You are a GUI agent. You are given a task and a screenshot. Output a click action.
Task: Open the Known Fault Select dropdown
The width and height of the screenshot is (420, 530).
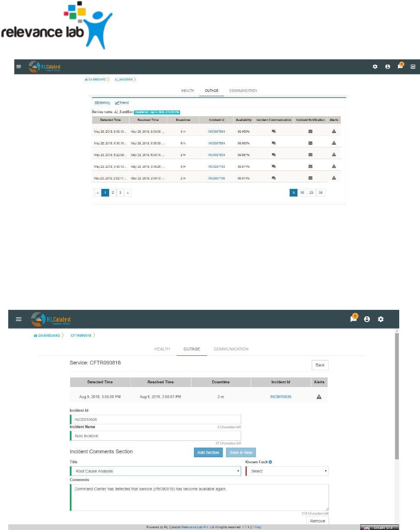(287, 471)
